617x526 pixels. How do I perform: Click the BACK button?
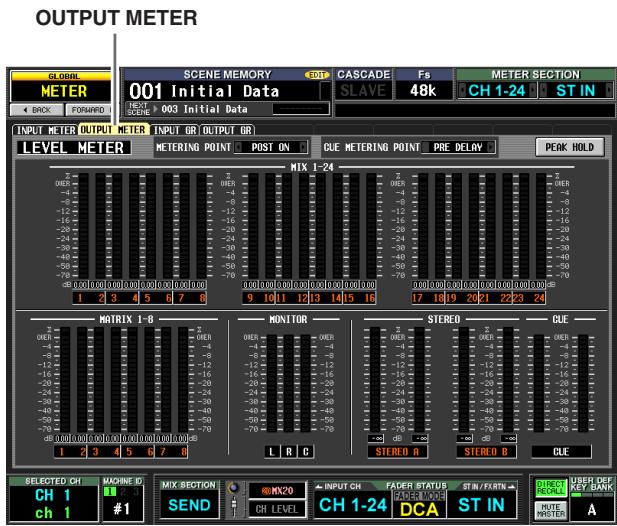[x=37, y=110]
